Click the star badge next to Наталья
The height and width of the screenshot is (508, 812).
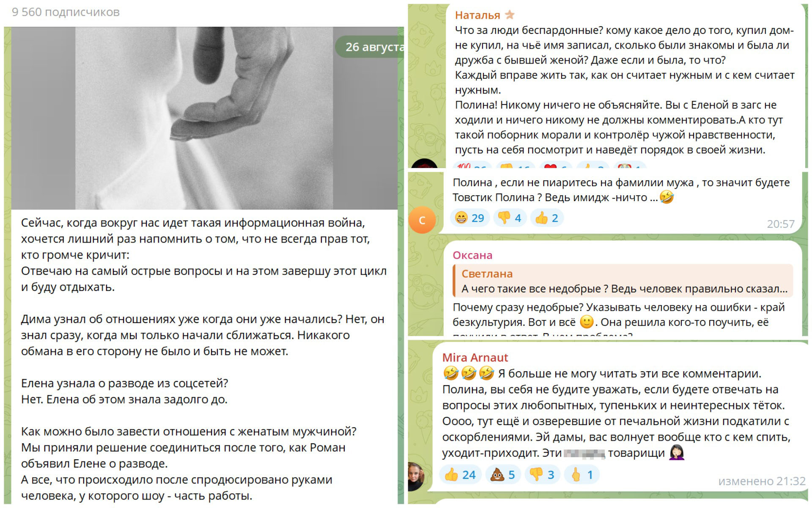pyautogui.click(x=510, y=15)
